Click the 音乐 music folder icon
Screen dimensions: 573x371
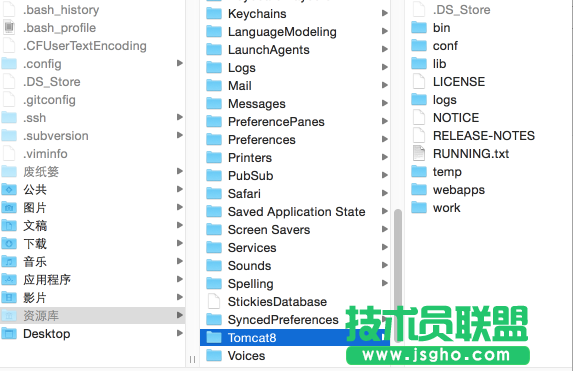tap(9, 261)
